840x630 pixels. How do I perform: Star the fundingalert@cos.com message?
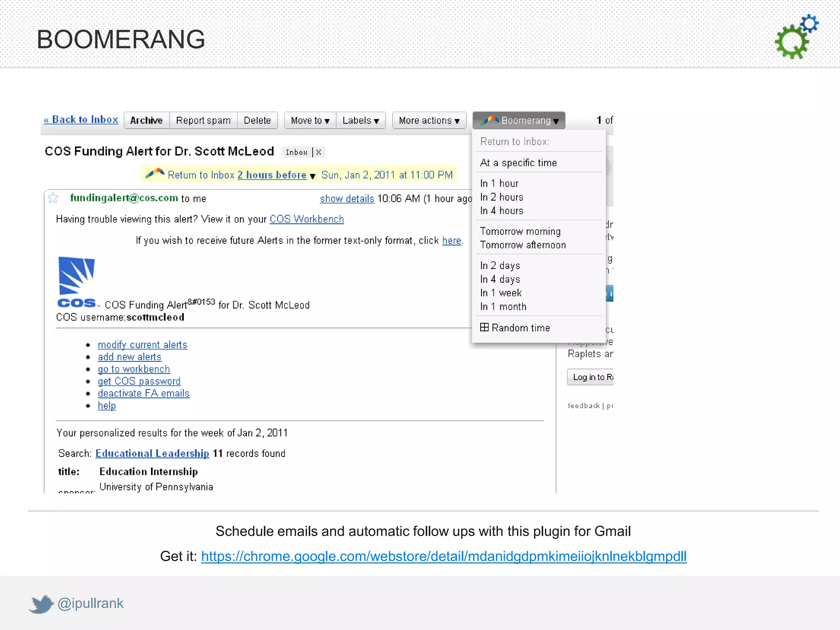click(53, 198)
